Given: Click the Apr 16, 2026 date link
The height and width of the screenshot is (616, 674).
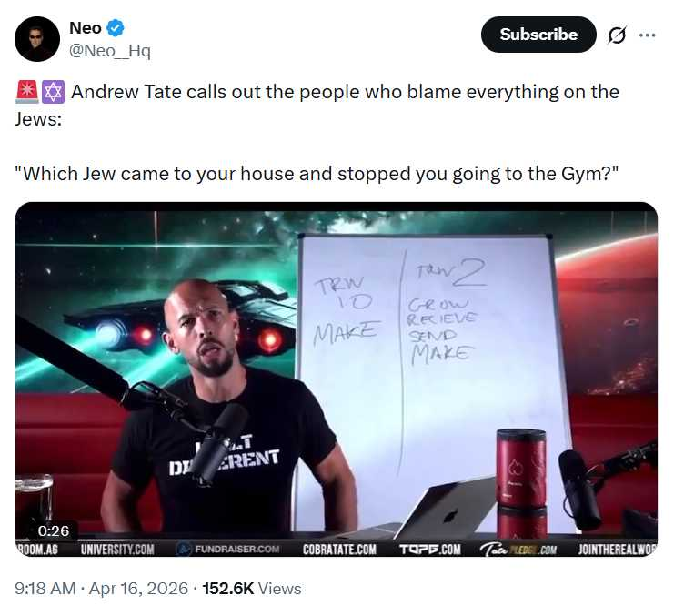Looking at the screenshot, I should click(x=138, y=589).
